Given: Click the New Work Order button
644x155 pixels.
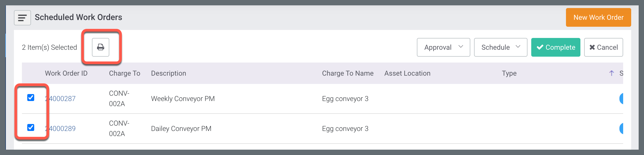Looking at the screenshot, I should pyautogui.click(x=598, y=17).
